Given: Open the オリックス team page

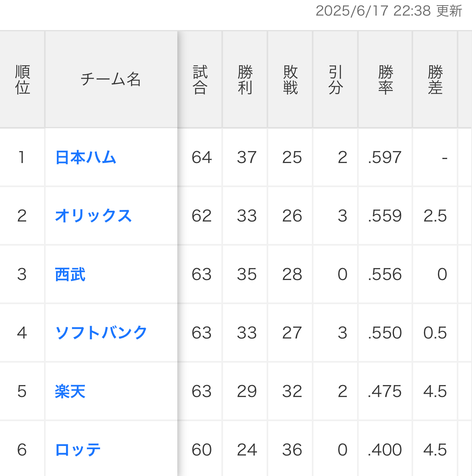Looking at the screenshot, I should 93,216.
